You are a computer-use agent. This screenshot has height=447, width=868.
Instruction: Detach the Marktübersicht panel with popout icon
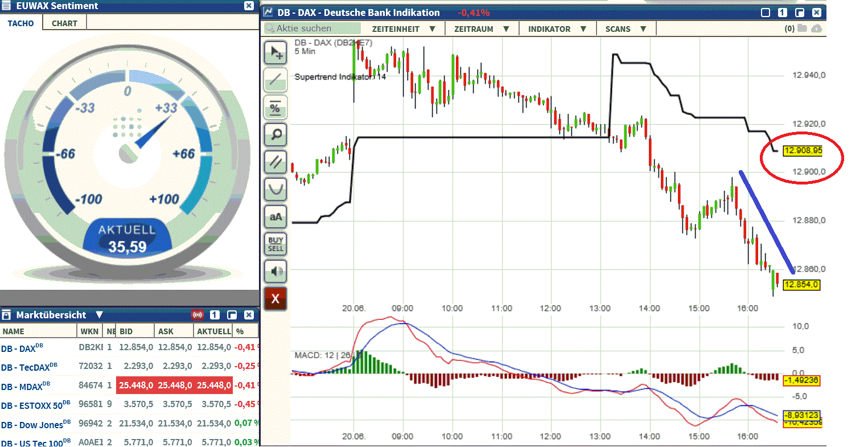coord(232,315)
